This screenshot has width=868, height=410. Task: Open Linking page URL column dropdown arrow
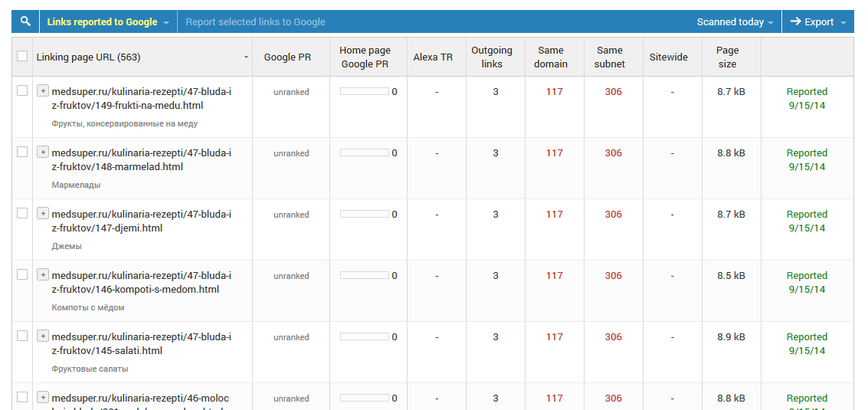pos(246,57)
